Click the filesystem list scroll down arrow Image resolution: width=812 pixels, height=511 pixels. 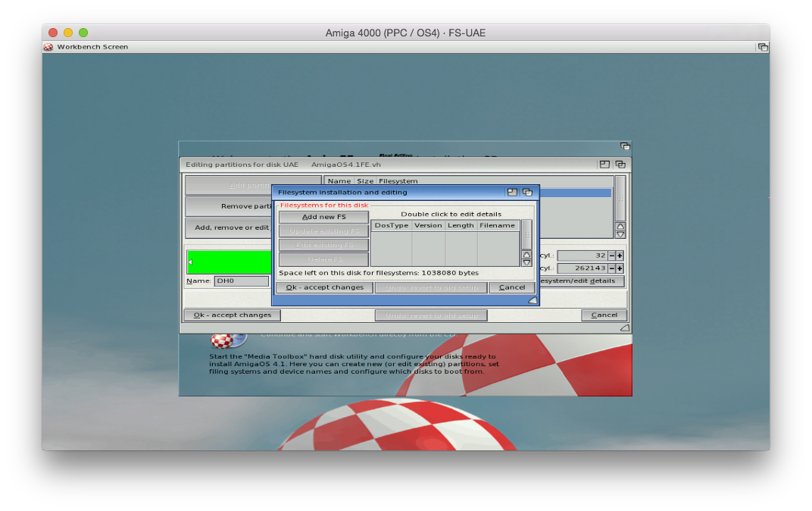[526, 263]
